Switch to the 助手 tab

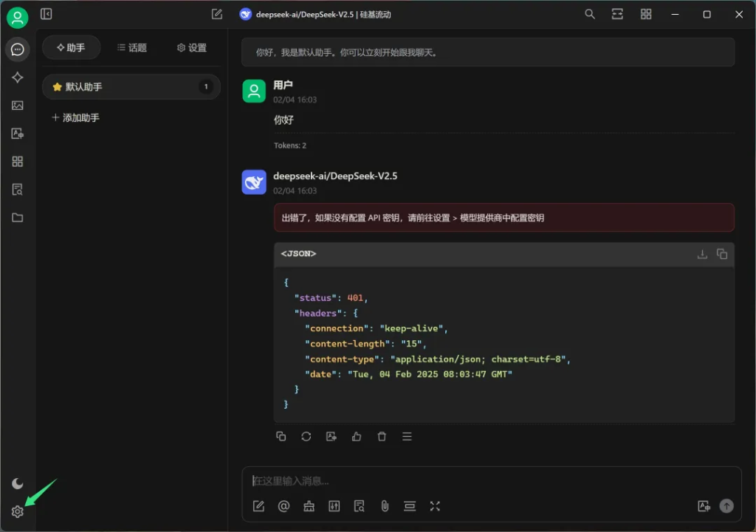(71, 47)
